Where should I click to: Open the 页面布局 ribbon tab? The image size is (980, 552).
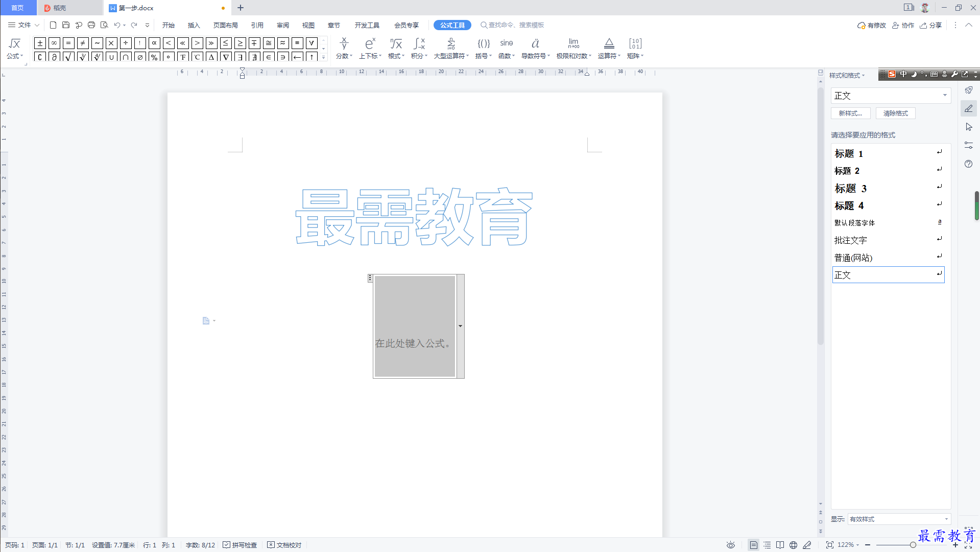point(226,25)
